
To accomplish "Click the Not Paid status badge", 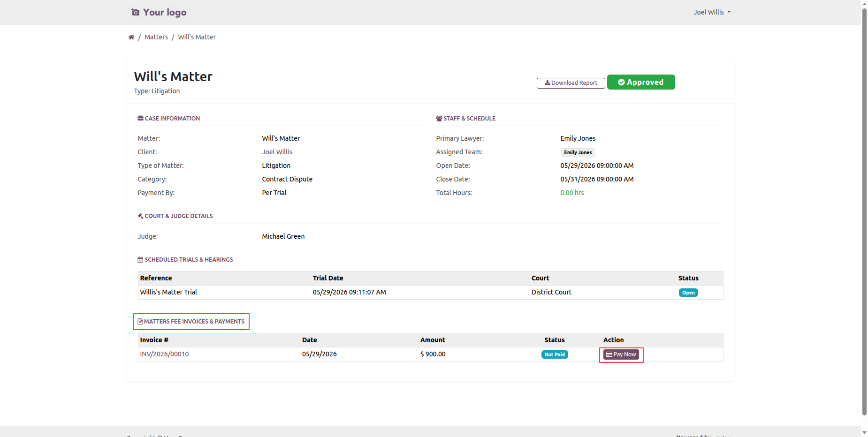I will pos(555,354).
